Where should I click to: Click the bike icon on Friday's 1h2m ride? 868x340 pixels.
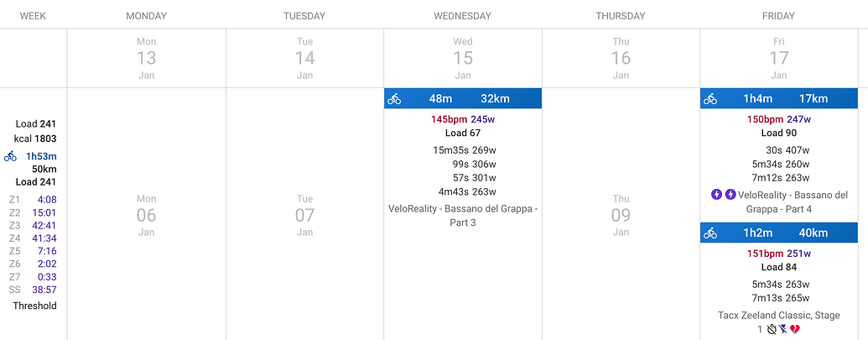click(710, 233)
